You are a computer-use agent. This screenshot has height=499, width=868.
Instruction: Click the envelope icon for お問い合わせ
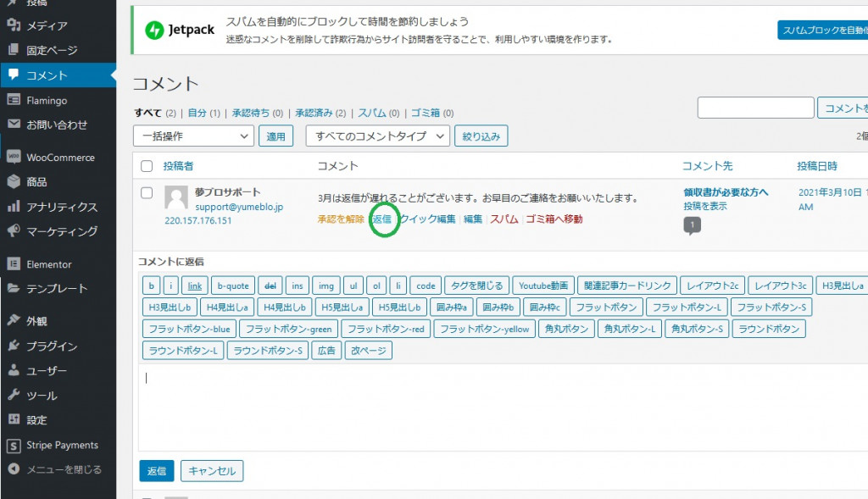[14, 125]
